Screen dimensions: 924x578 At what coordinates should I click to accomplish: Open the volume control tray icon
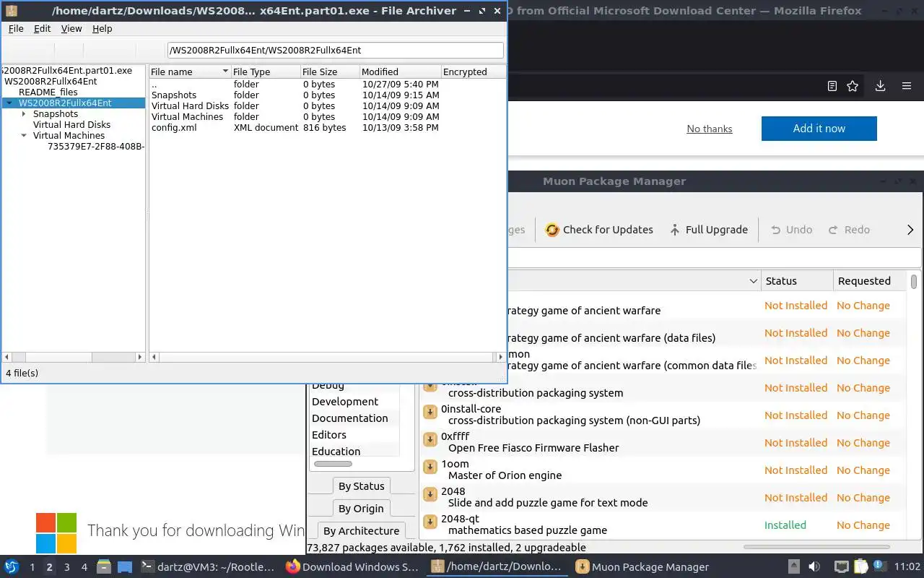tap(814, 566)
